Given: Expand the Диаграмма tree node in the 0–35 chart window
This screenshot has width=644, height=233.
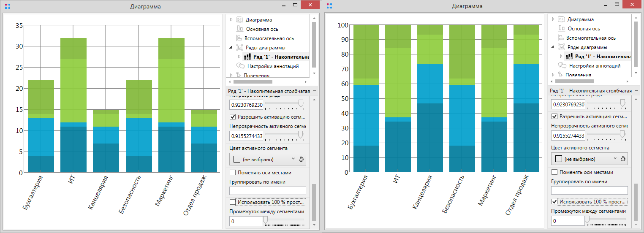Looking at the screenshot, I should pos(231,19).
